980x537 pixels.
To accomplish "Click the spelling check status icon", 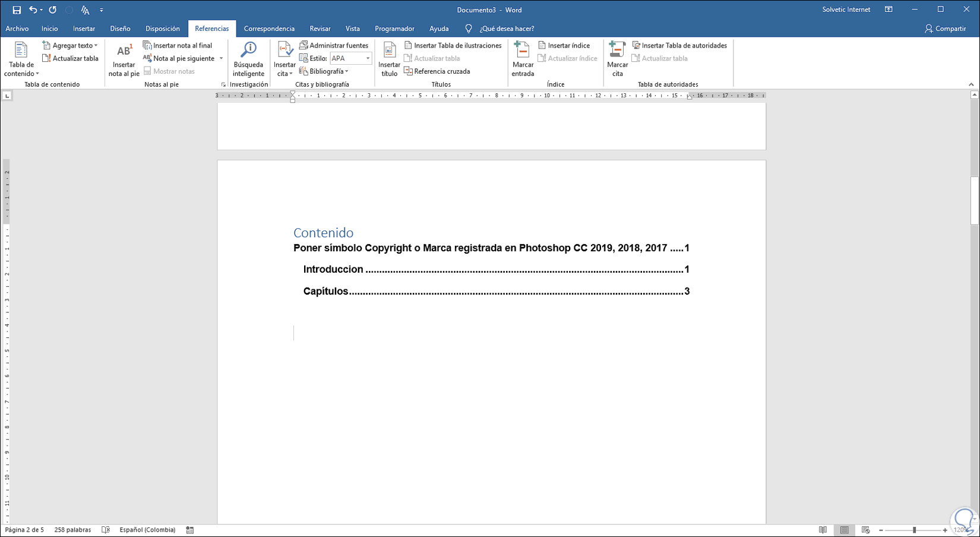I will click(x=106, y=530).
